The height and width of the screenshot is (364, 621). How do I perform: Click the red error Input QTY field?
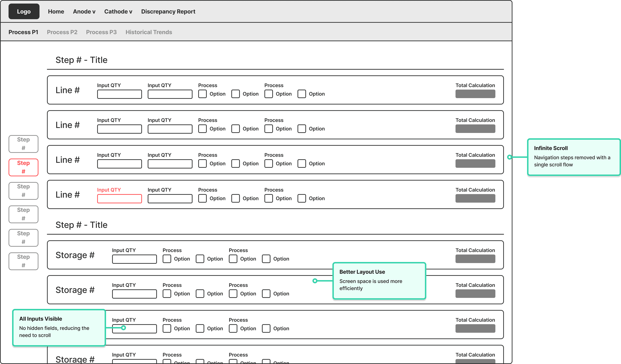[120, 199]
